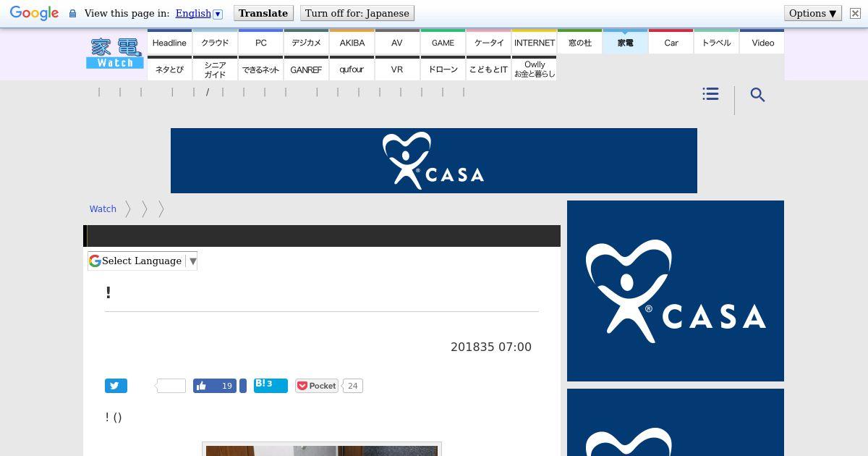Open the GANREF tab
This screenshot has width=868, height=456.
[306, 69]
